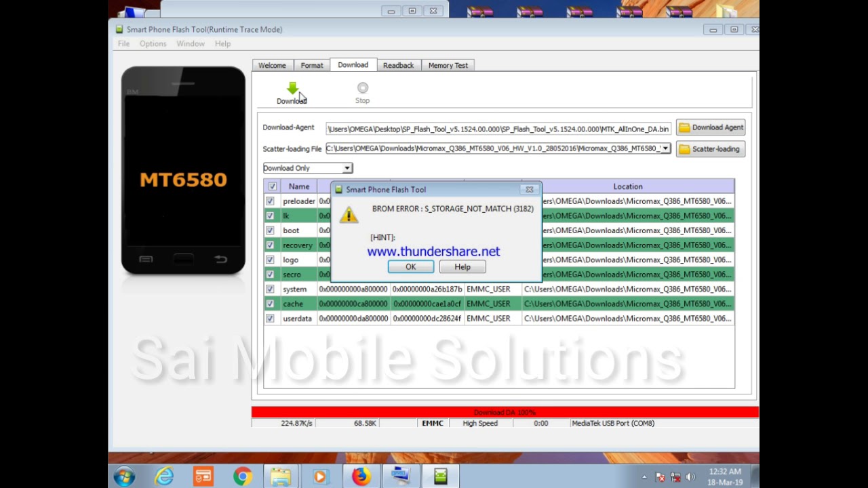868x488 pixels.
Task: Click the Location column header
Action: coord(628,186)
